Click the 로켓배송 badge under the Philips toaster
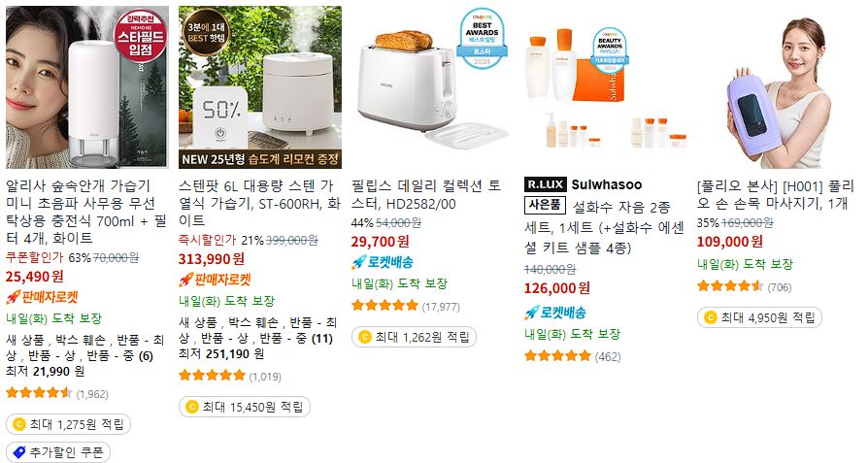Screen dimensions: 868x463 [x=383, y=262]
